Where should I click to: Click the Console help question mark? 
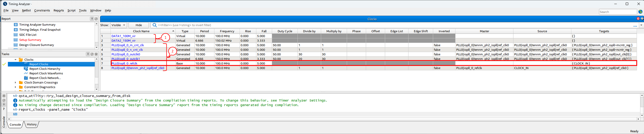[x=4, y=109]
